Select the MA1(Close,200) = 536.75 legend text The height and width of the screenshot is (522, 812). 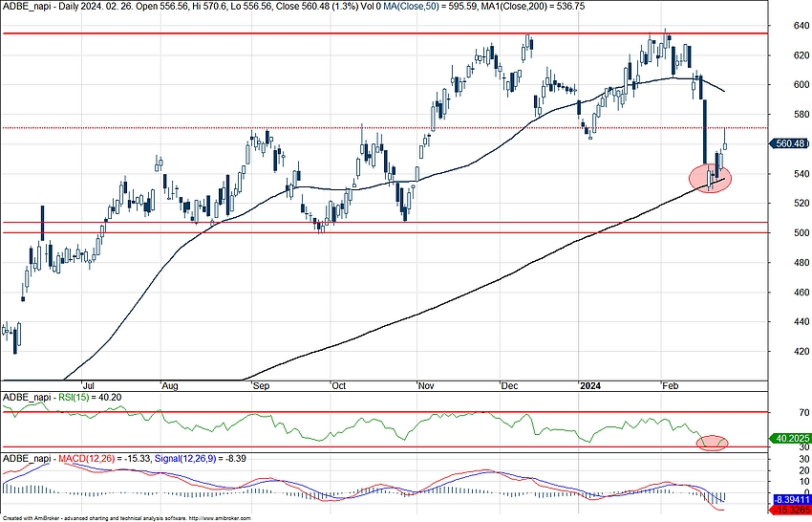point(533,6)
